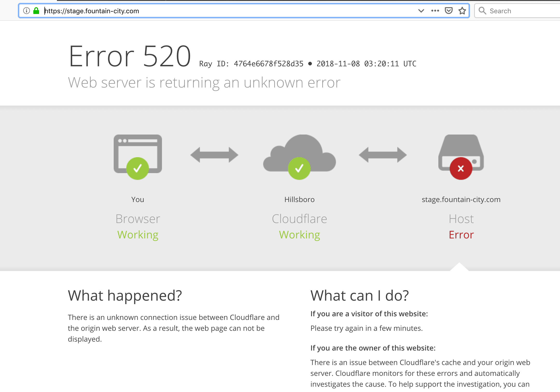Open the address bar dropdown chevron
560x392 pixels.
(x=421, y=11)
